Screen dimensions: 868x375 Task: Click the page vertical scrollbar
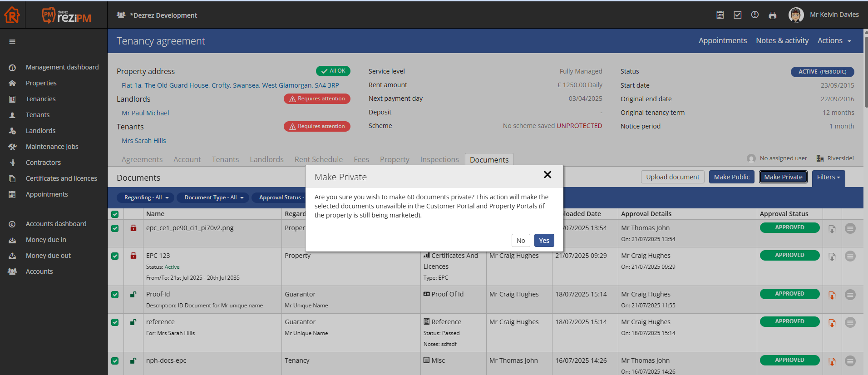[x=866, y=73]
